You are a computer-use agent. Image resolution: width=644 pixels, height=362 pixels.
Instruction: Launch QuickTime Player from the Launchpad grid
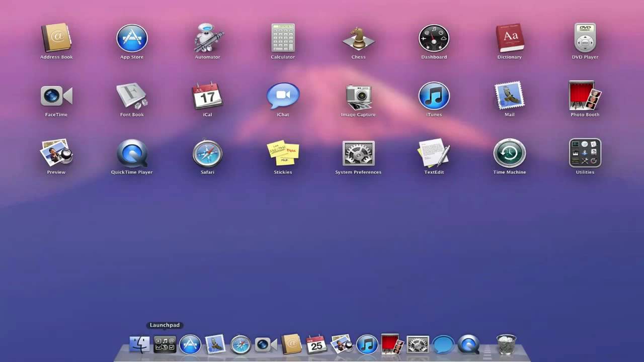click(x=132, y=153)
